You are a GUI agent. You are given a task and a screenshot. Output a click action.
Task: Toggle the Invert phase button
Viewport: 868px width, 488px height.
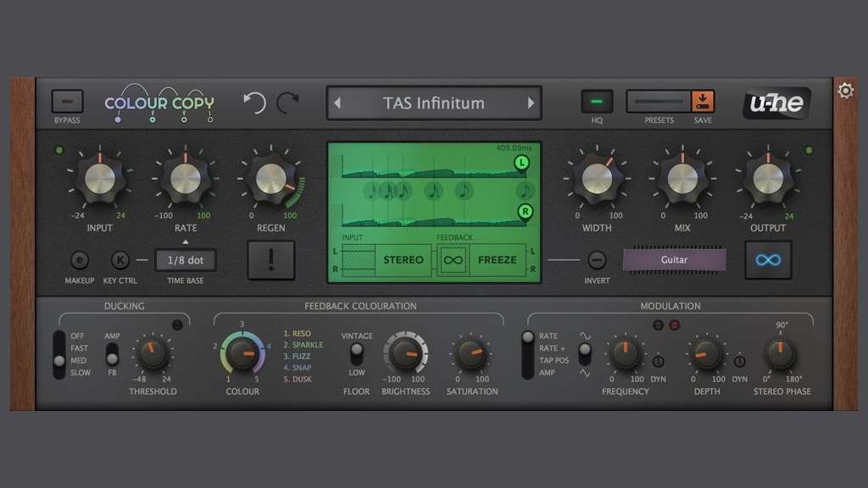[x=597, y=261]
